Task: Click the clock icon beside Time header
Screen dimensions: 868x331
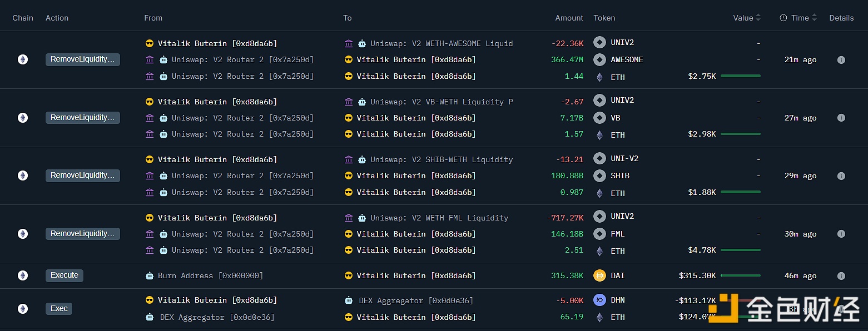Action: click(783, 18)
